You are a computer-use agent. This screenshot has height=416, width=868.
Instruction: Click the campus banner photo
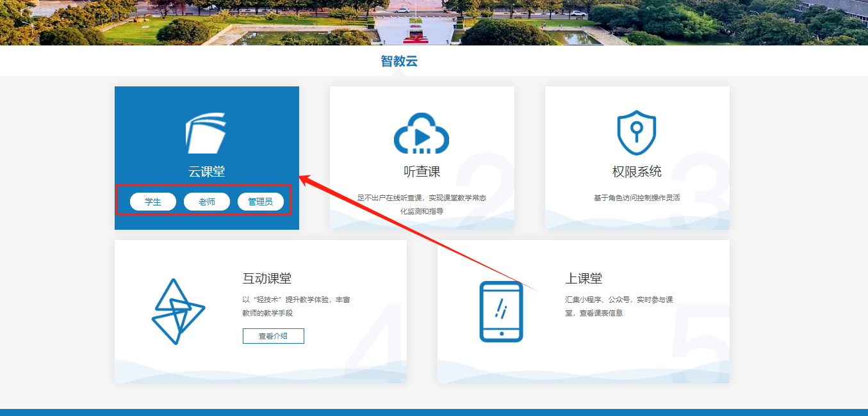434,22
